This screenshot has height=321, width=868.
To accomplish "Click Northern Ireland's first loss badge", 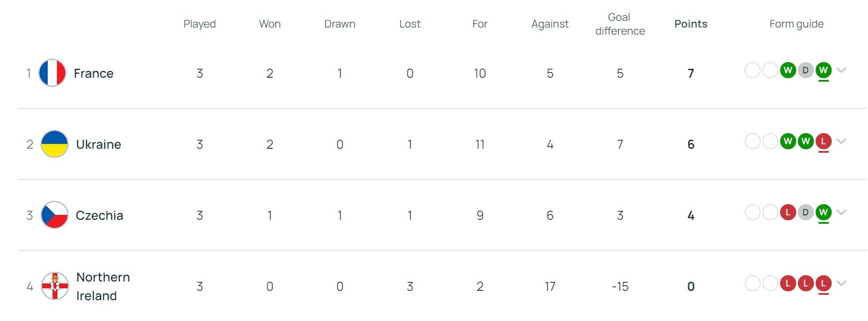I will [x=788, y=283].
